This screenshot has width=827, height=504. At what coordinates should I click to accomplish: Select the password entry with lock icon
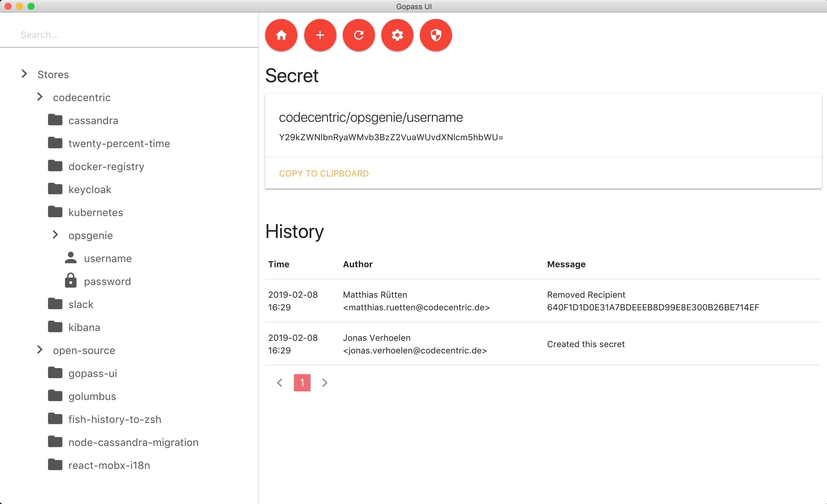tap(107, 281)
